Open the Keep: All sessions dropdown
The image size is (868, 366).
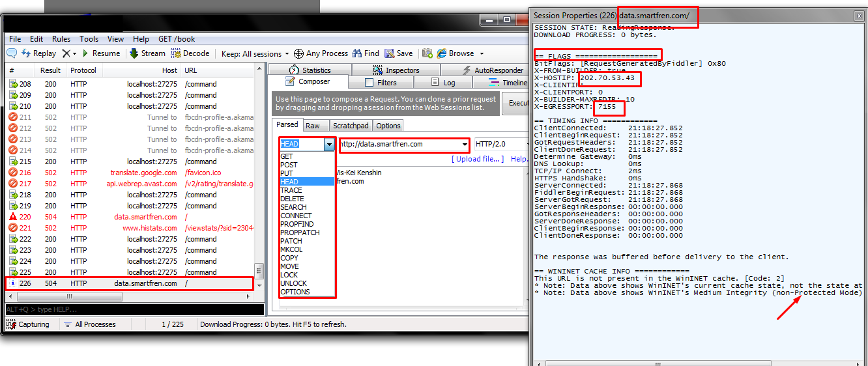(253, 53)
